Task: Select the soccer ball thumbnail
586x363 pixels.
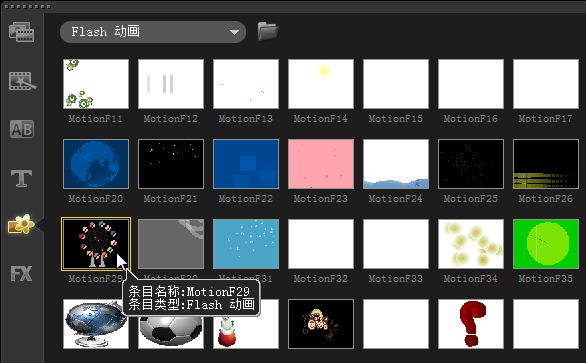Action: [x=171, y=332]
